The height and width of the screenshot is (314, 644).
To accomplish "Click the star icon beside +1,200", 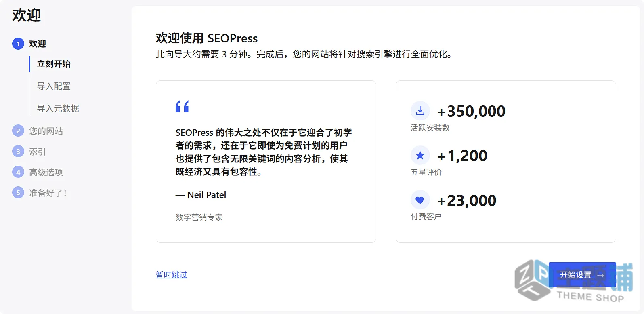I will pyautogui.click(x=420, y=155).
